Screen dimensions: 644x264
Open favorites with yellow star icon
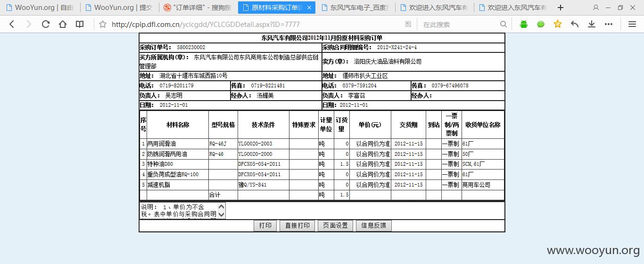coord(558,24)
